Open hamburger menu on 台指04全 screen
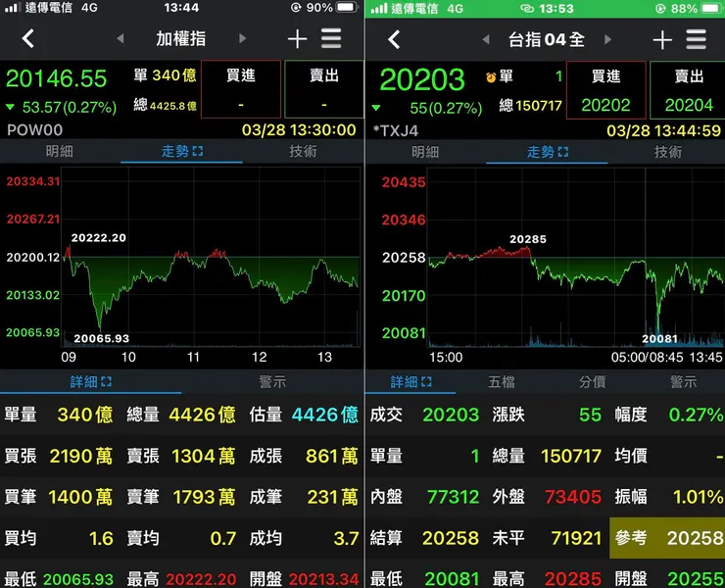Screen dimensions: 725x588 click(696, 39)
